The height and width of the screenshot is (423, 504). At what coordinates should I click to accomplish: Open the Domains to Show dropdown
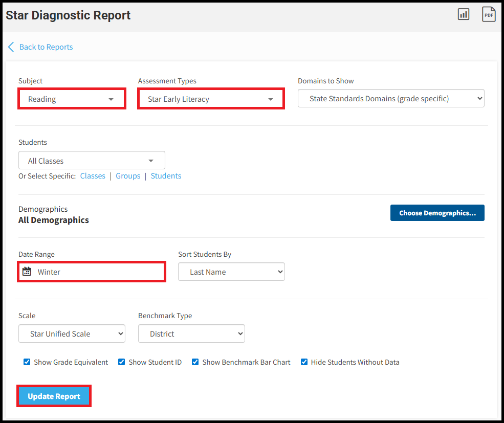coord(391,99)
